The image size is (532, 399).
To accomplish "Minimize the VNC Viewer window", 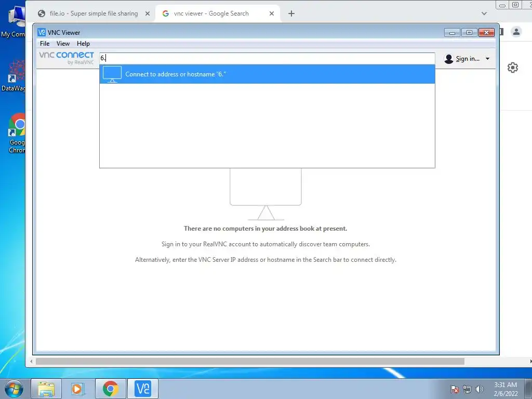I will [x=452, y=33].
